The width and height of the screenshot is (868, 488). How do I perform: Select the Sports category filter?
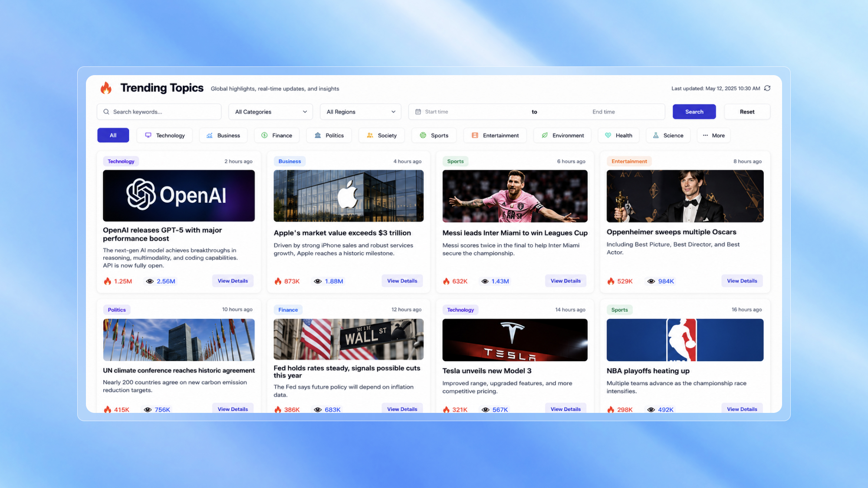click(434, 135)
